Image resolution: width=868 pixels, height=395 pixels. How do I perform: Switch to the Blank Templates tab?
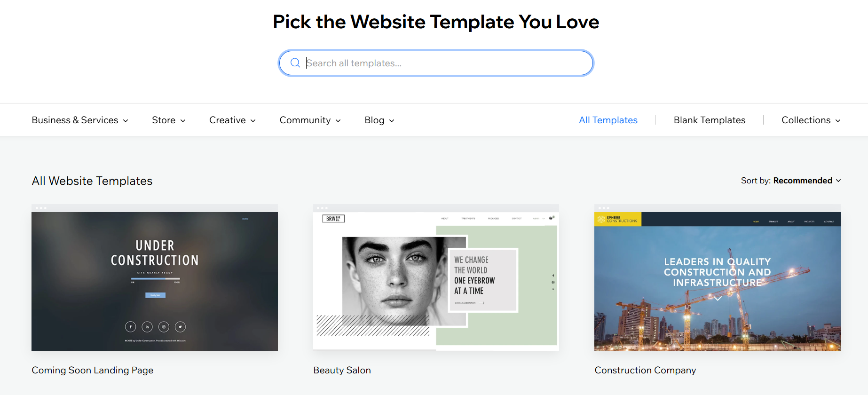click(709, 120)
